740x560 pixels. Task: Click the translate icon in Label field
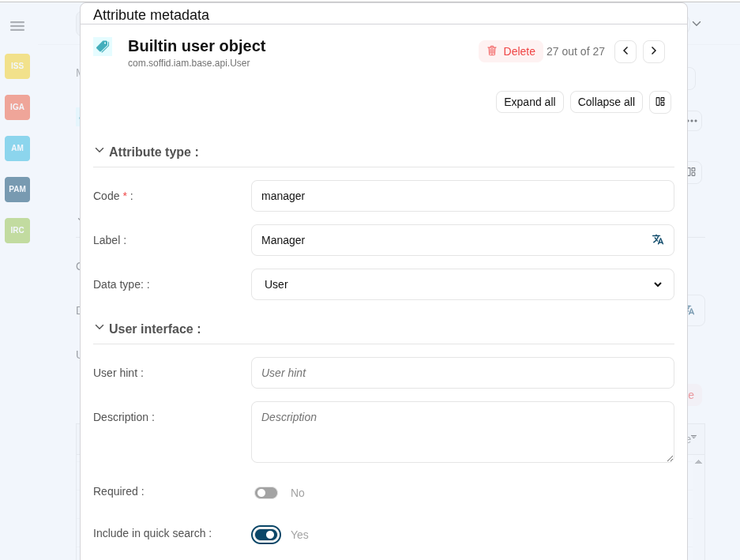pos(657,240)
